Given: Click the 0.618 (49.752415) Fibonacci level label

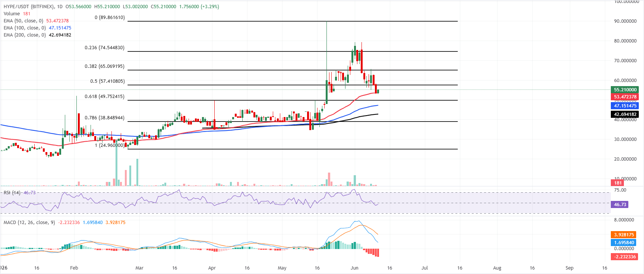Looking at the screenshot, I should click(105, 97).
